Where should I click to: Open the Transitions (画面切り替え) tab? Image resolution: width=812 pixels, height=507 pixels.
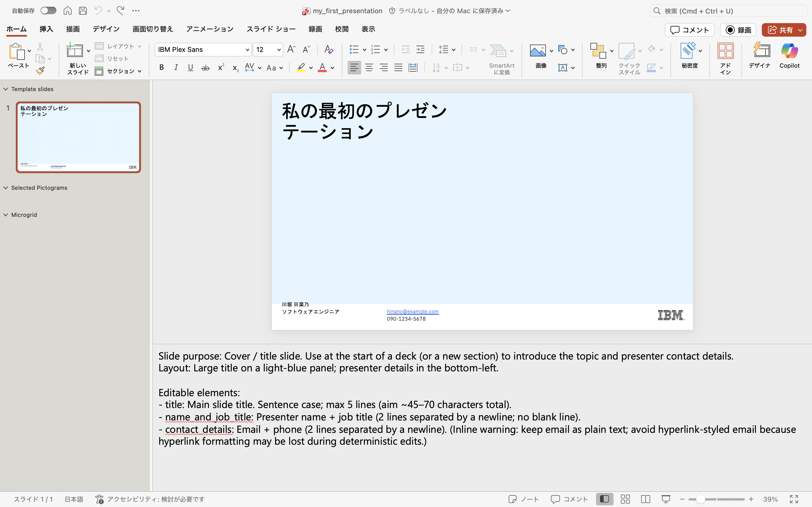(x=153, y=29)
